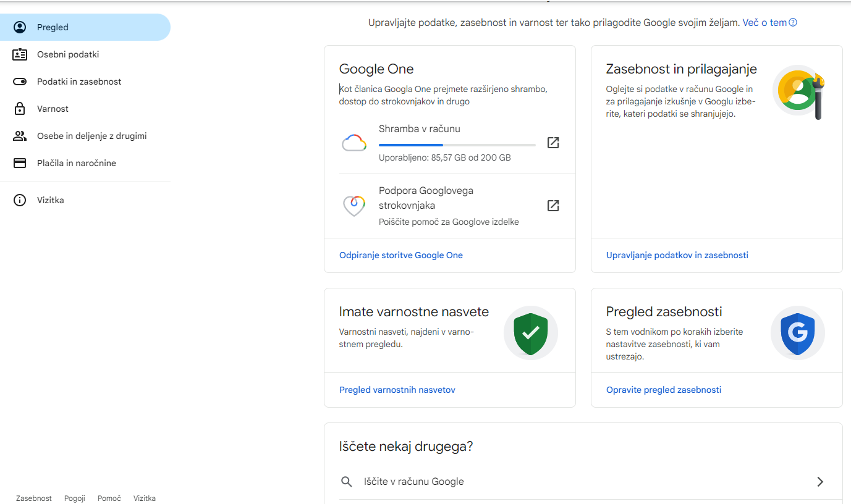Open the Pogoji footer link
This screenshot has width=851, height=504.
(x=75, y=498)
